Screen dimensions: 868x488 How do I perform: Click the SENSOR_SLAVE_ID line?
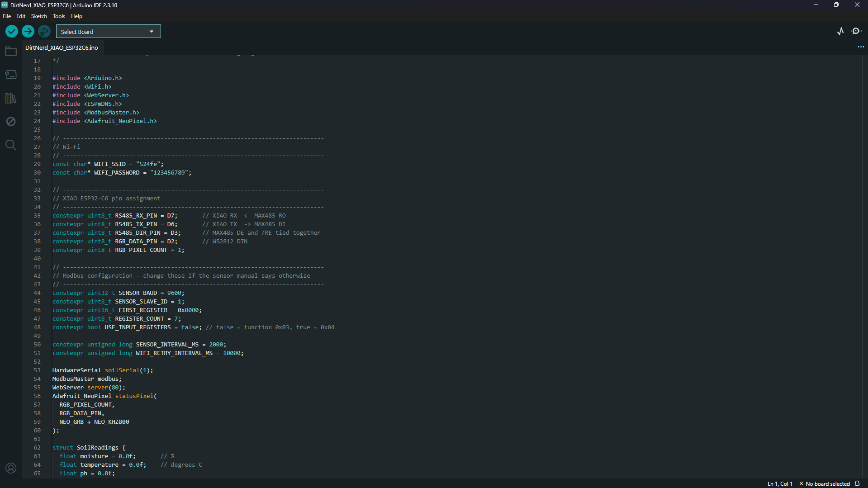[119, 302]
